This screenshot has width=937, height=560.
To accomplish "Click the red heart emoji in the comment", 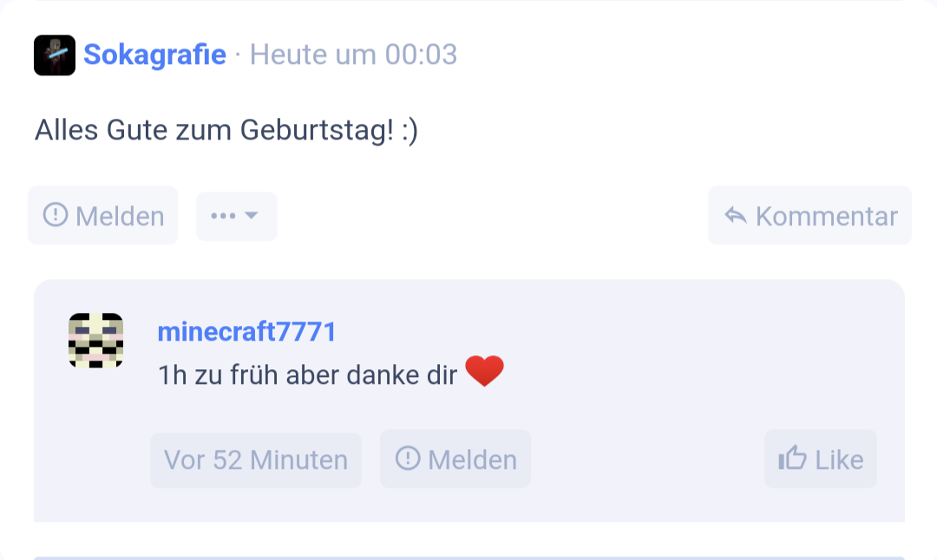I will coord(486,370).
